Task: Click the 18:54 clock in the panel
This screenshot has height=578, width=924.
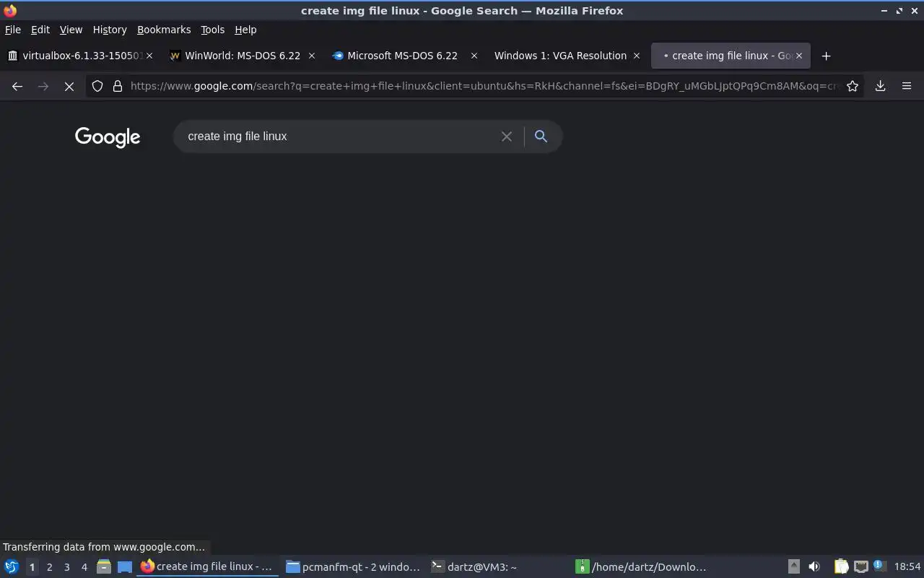Action: [x=907, y=567]
